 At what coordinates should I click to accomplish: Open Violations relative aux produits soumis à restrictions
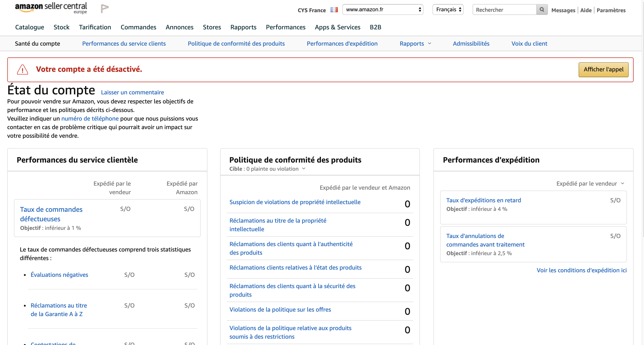290,333
